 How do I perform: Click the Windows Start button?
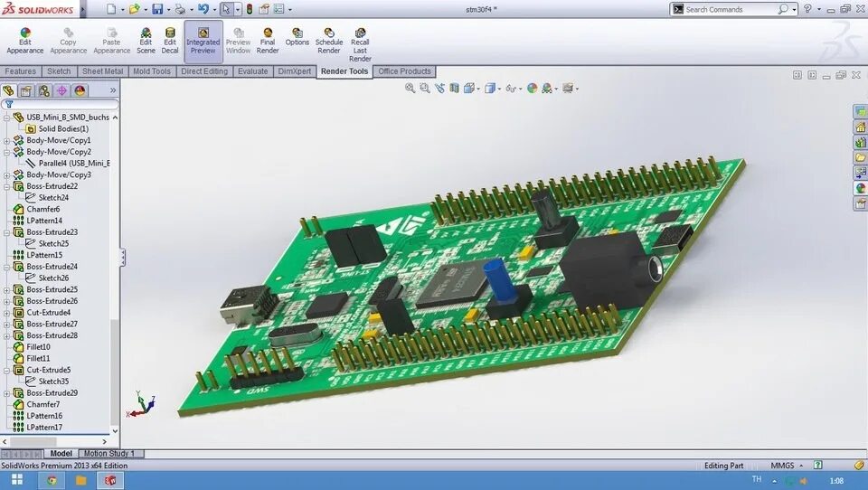17,479
